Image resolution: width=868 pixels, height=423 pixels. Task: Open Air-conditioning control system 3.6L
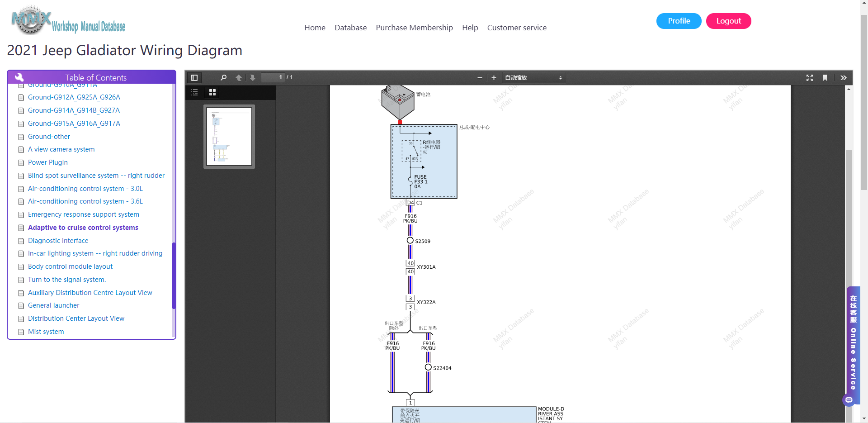(x=85, y=201)
